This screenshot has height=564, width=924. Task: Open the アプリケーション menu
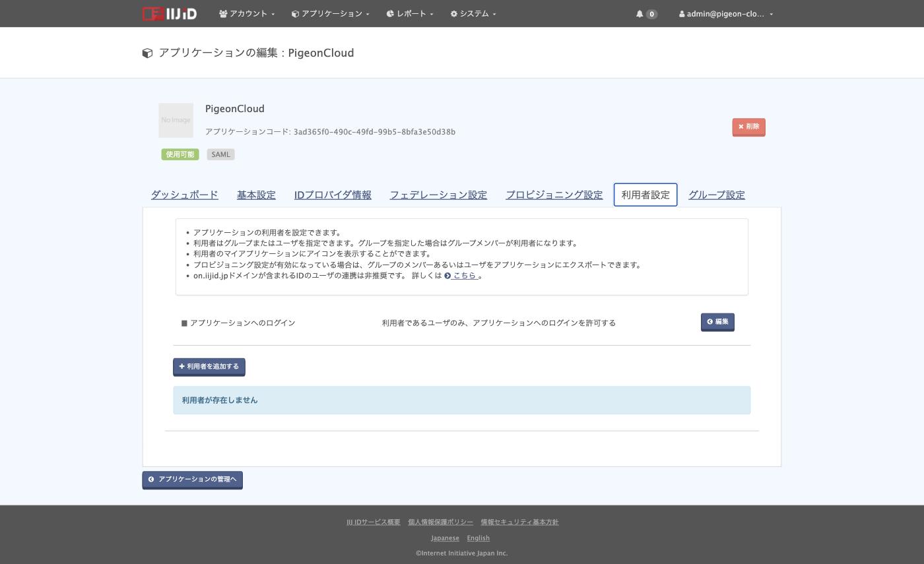click(x=330, y=14)
